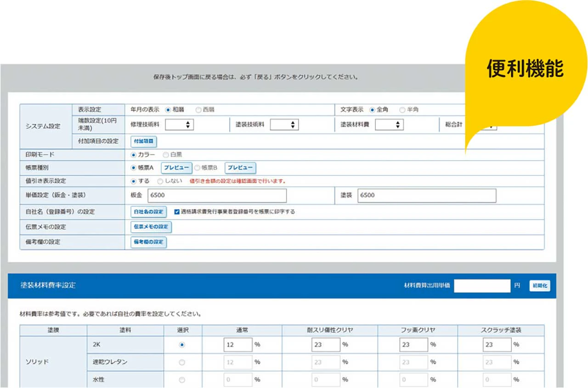Image resolution: width=588 pixels, height=388 pixels.
Task: Set discount display to しない
Action: tap(160, 181)
